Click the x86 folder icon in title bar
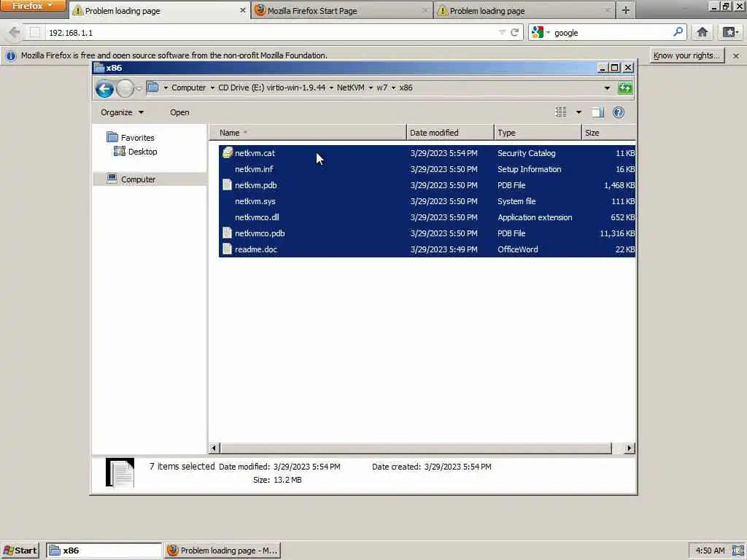Viewport: 747px width, 560px height. [99, 68]
